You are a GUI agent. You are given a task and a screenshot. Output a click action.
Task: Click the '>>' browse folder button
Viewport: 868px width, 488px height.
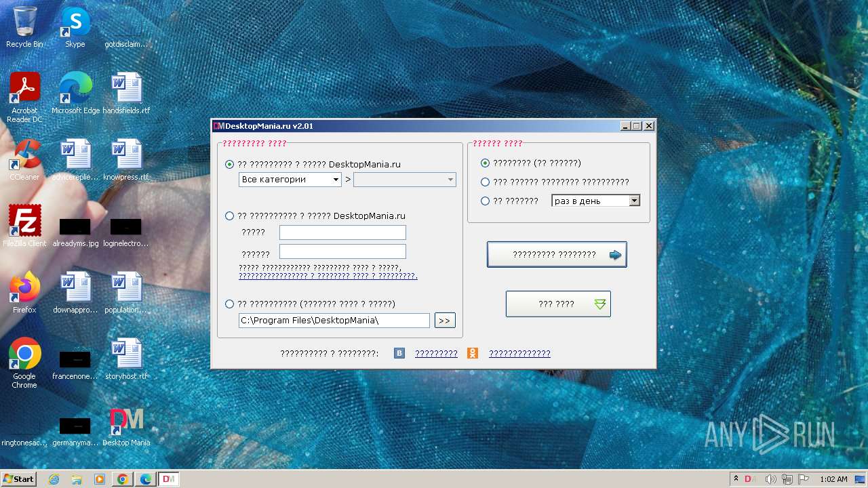pos(445,321)
